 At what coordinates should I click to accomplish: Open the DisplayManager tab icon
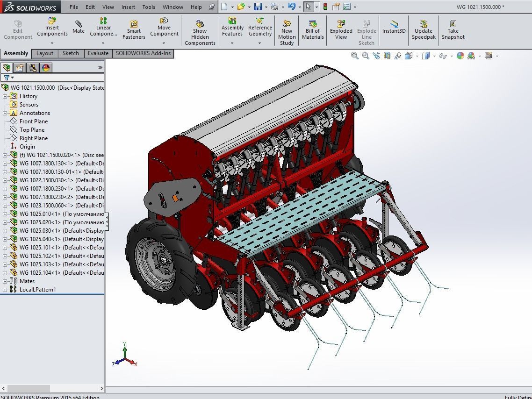[46, 68]
